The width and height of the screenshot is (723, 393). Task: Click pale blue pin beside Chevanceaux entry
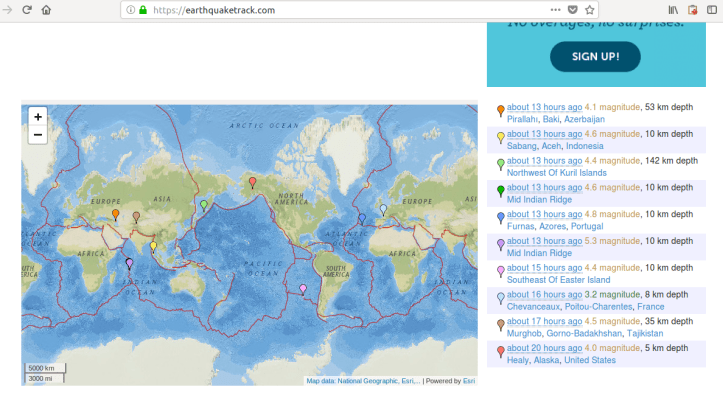pos(501,298)
